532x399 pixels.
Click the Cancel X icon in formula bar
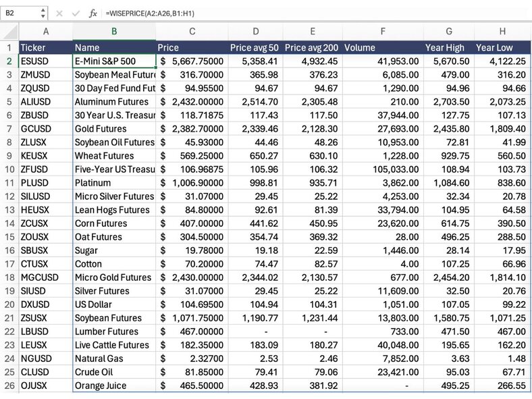[59, 13]
